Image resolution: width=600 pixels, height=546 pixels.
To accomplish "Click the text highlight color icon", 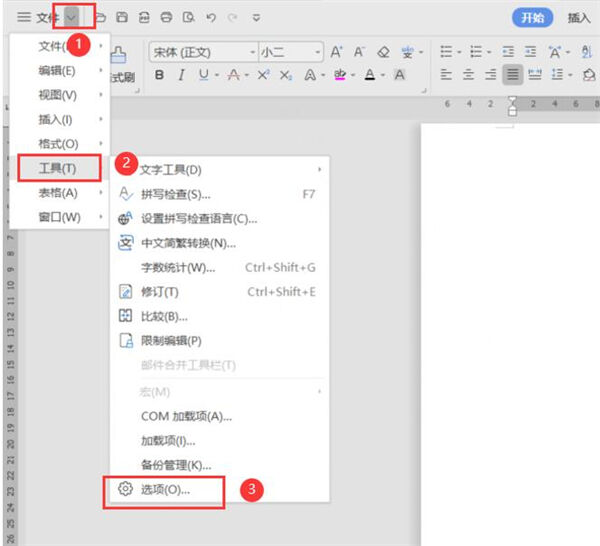I will pyautogui.click(x=340, y=75).
